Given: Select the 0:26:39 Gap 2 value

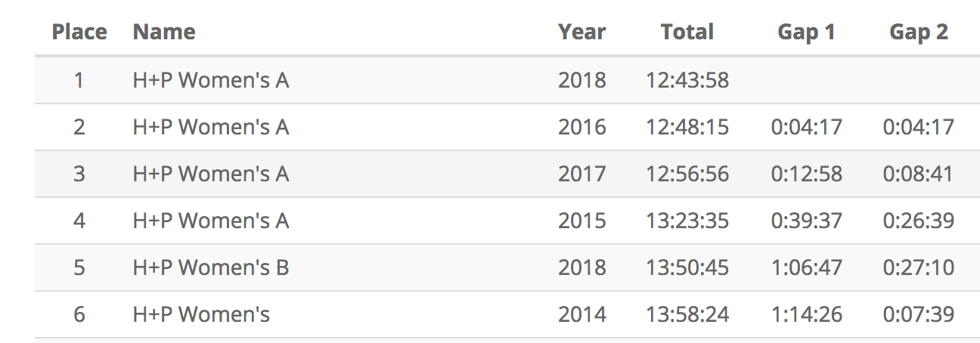Looking at the screenshot, I should (918, 221).
